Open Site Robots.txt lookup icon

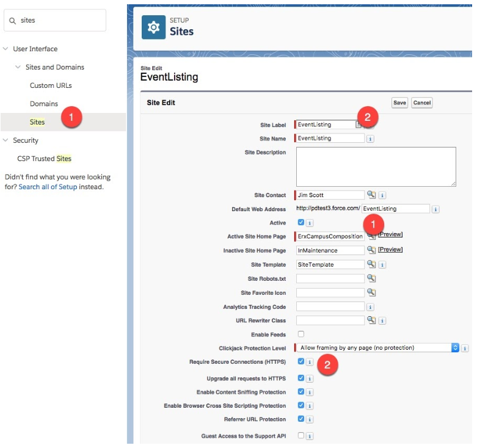(371, 278)
